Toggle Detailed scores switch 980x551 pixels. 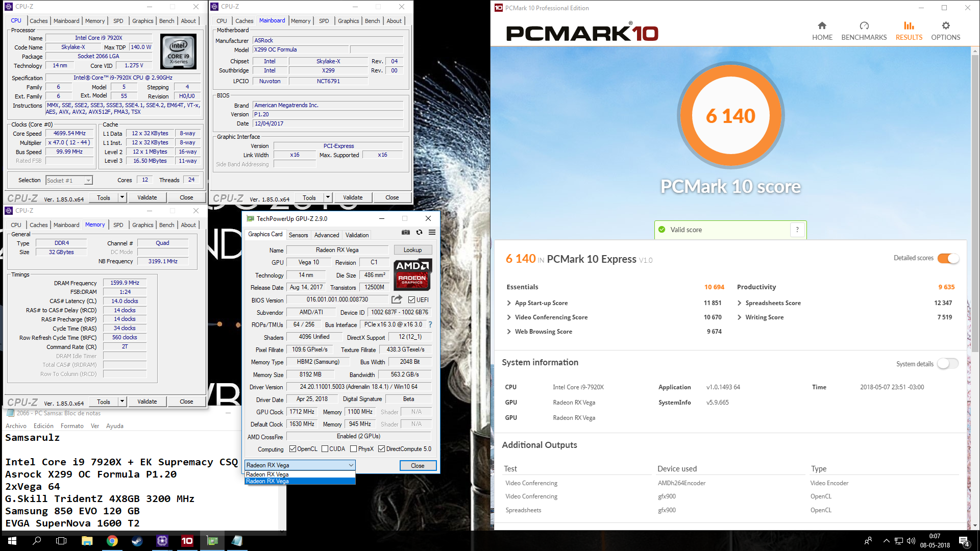948,258
